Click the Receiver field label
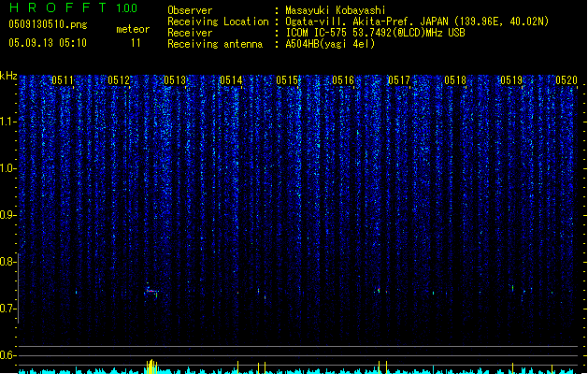The image size is (588, 374). 190,33
